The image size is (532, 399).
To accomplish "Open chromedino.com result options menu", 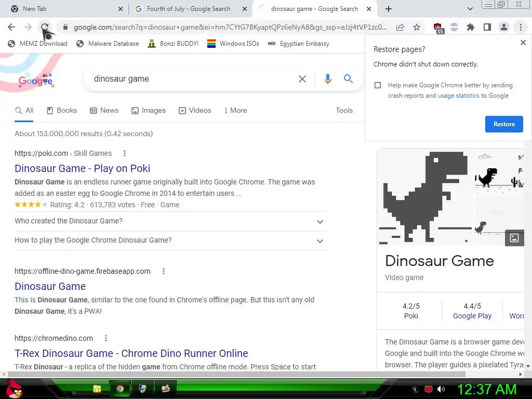I will pyautogui.click(x=106, y=338).
